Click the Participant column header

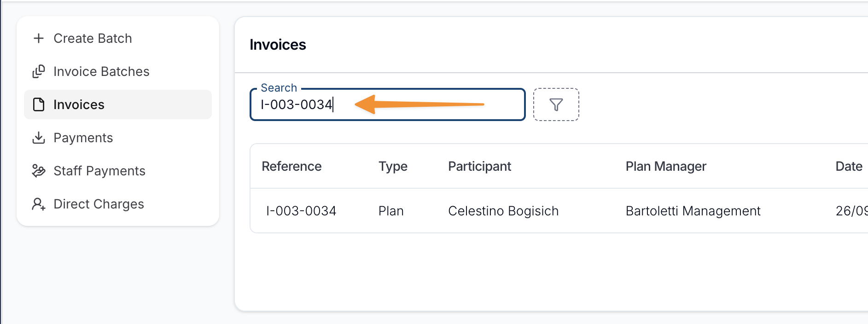tap(479, 166)
